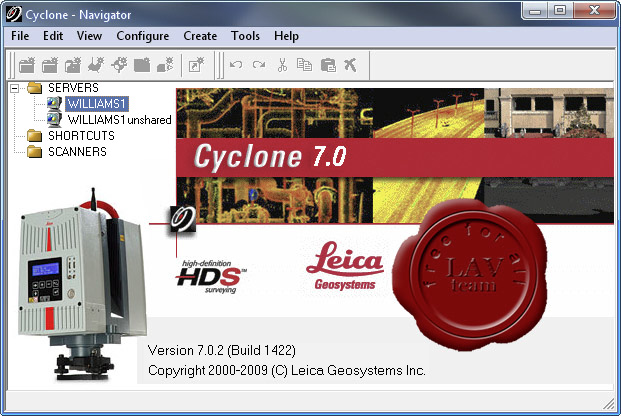
Task: Click the solid folder create icon
Action: point(142,65)
